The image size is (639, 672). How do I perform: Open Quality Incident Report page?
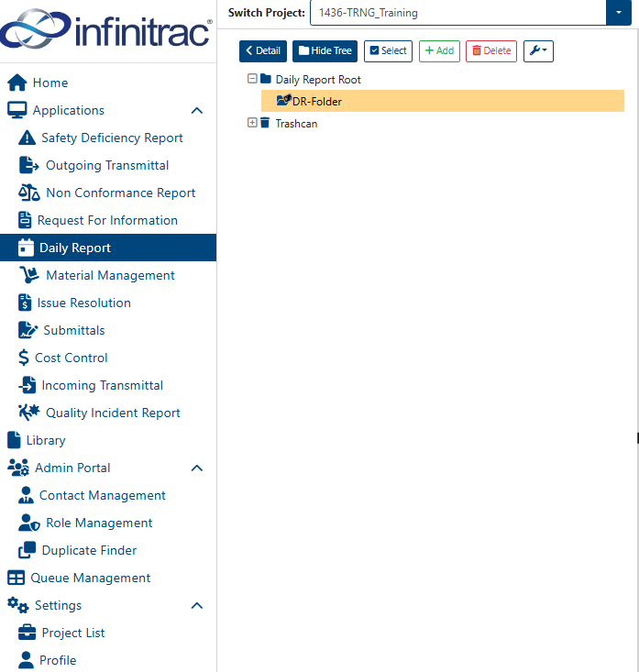[113, 413]
